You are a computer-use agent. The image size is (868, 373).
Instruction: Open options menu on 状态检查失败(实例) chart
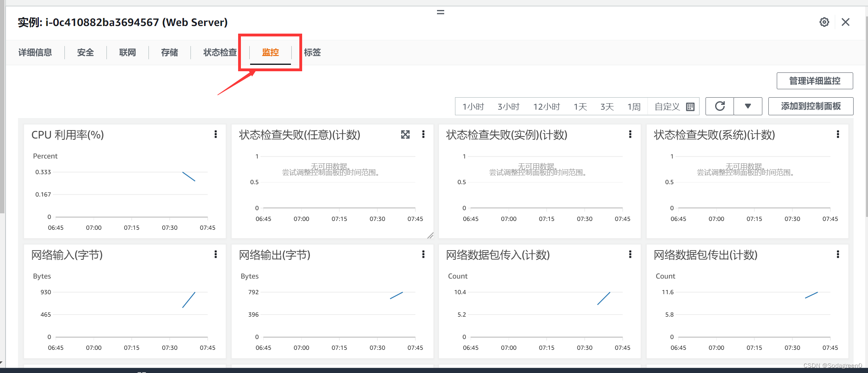point(630,134)
